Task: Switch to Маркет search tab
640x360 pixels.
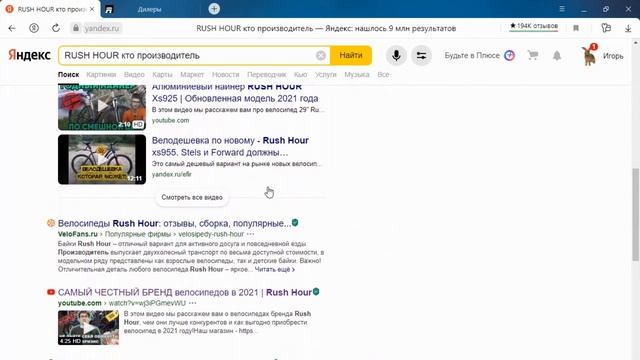Action: (x=192, y=75)
